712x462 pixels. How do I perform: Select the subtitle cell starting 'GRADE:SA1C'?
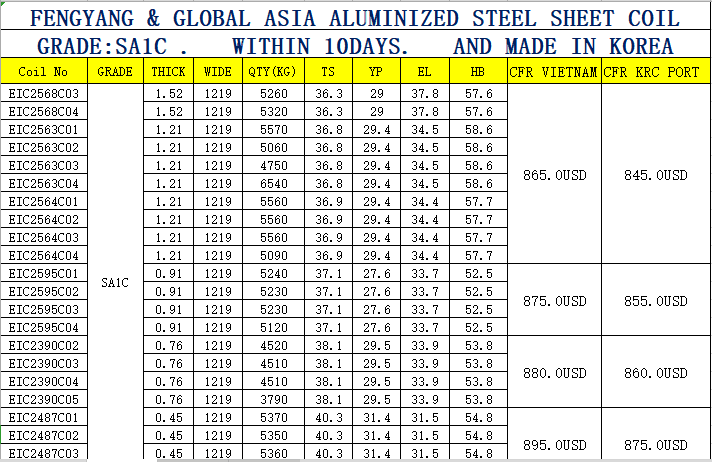pyautogui.click(x=355, y=45)
